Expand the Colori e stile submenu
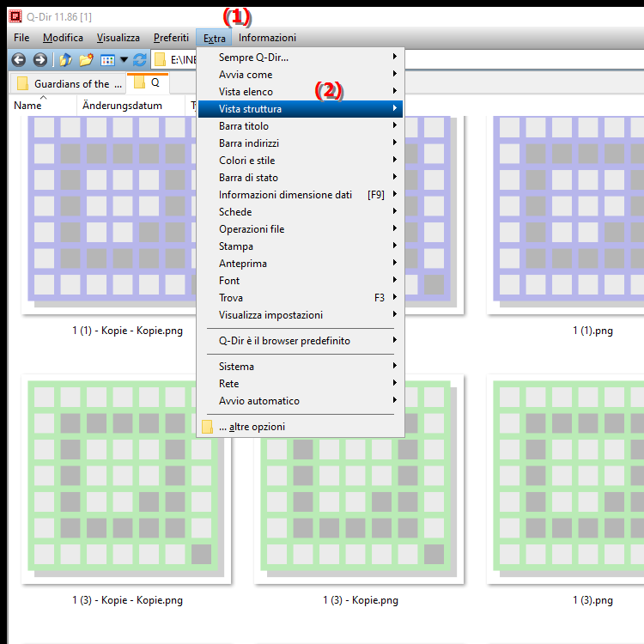Image resolution: width=644 pixels, height=644 pixels. point(301,161)
